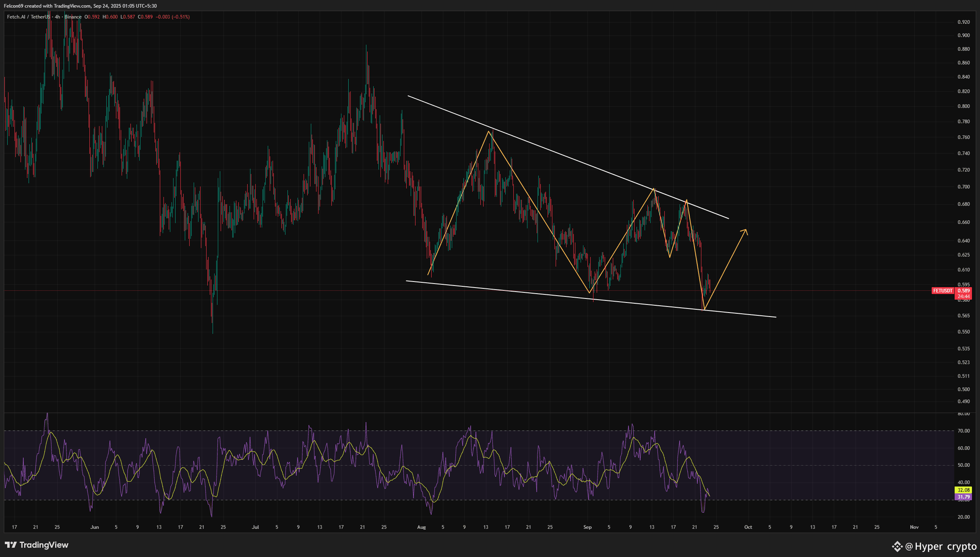
Task: Click the -0.003 (-0.51%) change value
Action: click(172, 17)
